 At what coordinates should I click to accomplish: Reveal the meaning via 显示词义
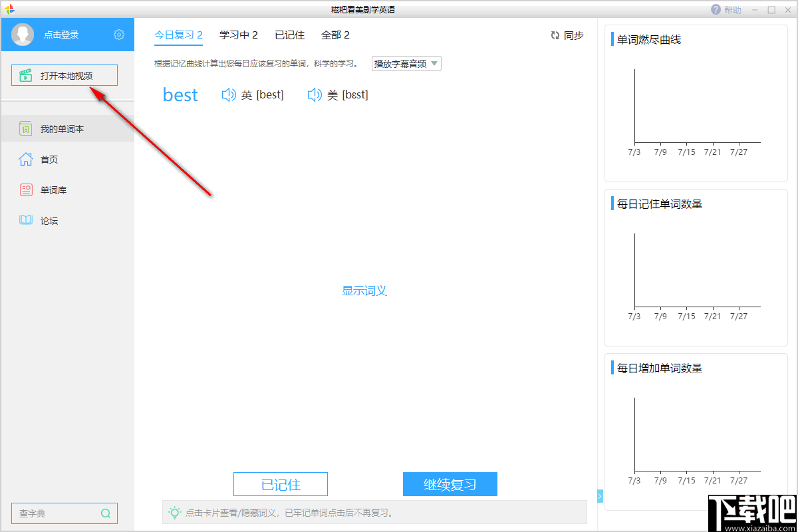[364, 291]
